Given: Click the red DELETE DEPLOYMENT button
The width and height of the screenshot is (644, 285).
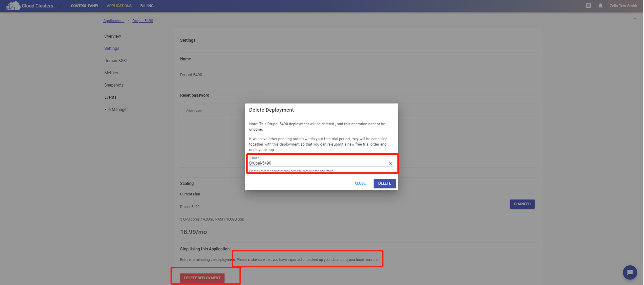Looking at the screenshot, I should [x=202, y=278].
